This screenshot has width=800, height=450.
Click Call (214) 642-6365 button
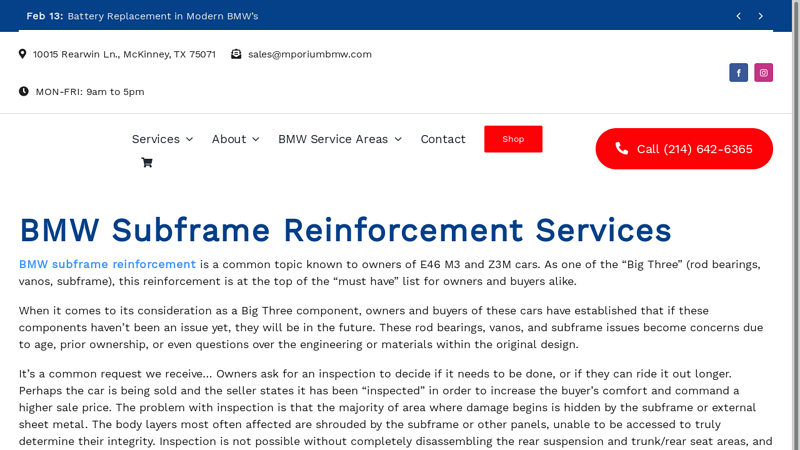pyautogui.click(x=684, y=148)
